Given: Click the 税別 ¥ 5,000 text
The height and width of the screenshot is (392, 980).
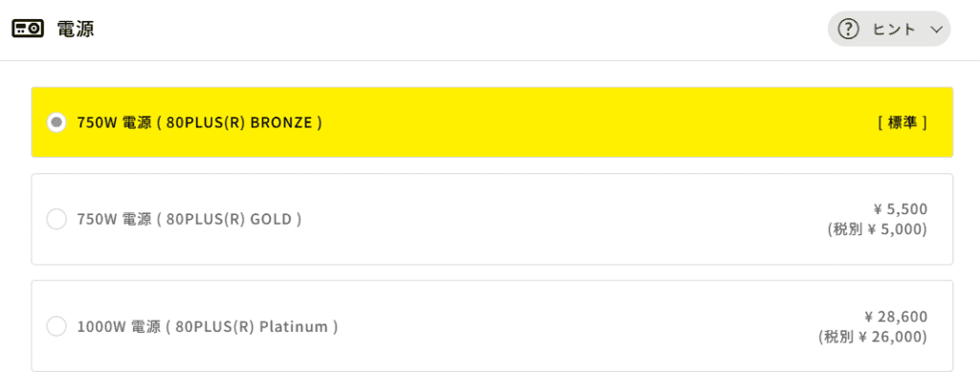Looking at the screenshot, I should [877, 229].
